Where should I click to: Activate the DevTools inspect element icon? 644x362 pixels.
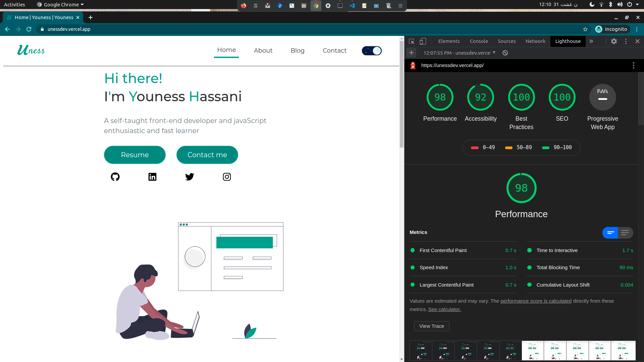pos(412,41)
